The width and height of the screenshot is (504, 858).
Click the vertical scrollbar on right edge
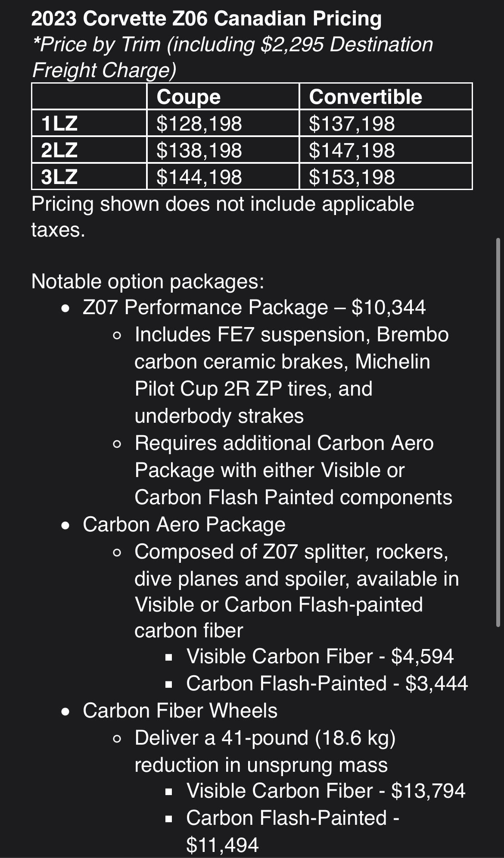click(x=498, y=431)
